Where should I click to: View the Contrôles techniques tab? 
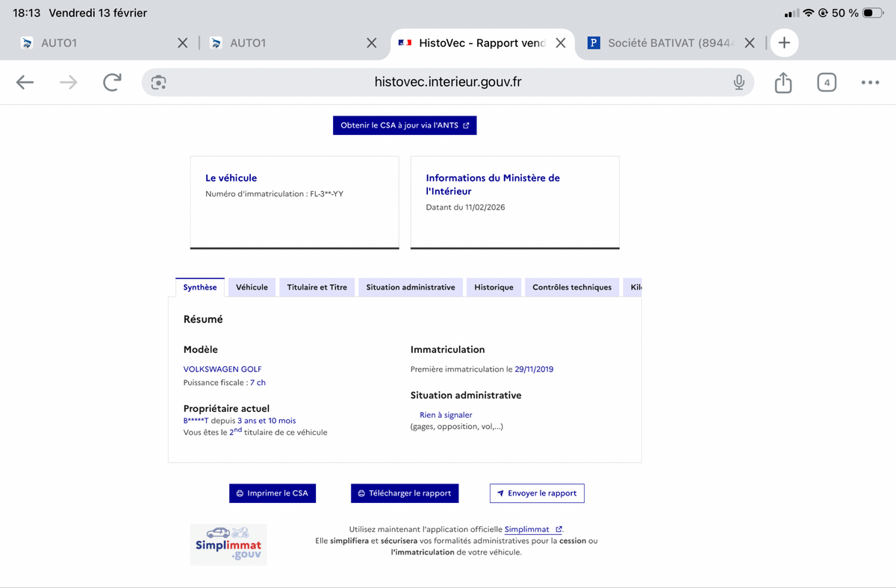[x=571, y=287]
